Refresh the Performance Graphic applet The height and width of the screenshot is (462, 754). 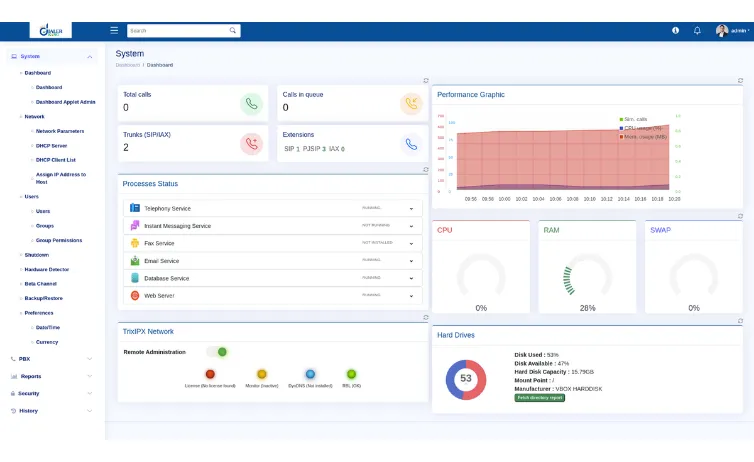[x=741, y=80]
